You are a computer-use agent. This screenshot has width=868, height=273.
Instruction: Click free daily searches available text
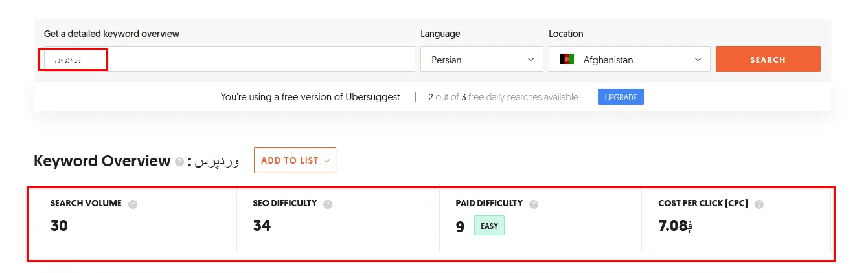coord(503,97)
